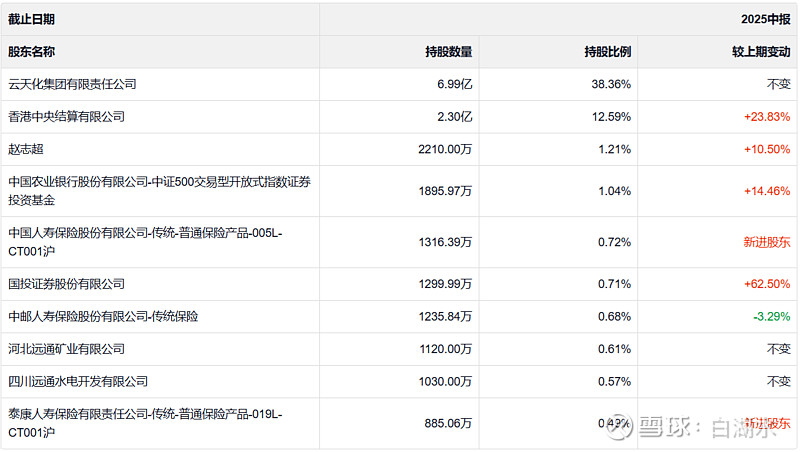Image resolution: width=800 pixels, height=452 pixels.
Task: Select shareholder 四川远通水电开发有限公司
Action: pyautogui.click(x=78, y=382)
